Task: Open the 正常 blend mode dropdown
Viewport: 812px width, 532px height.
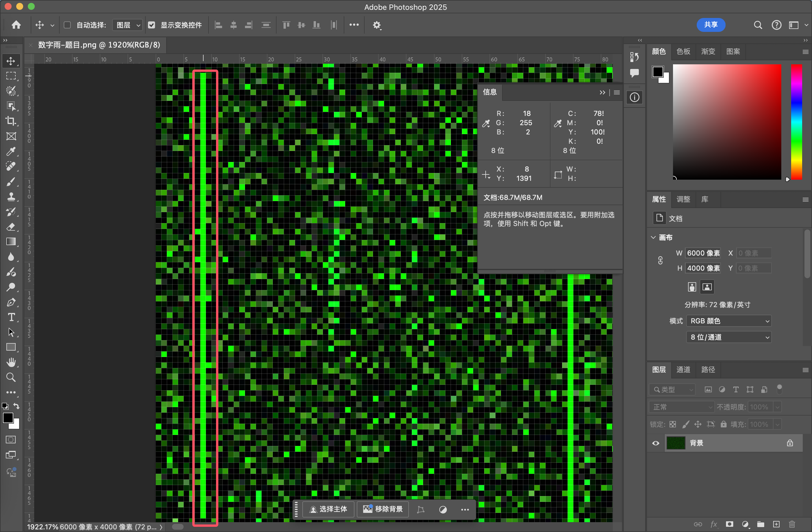Action: coord(681,407)
